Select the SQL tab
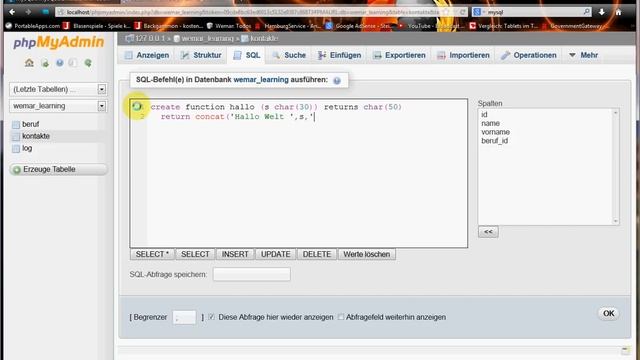This screenshot has height=360, width=640. pos(247,55)
